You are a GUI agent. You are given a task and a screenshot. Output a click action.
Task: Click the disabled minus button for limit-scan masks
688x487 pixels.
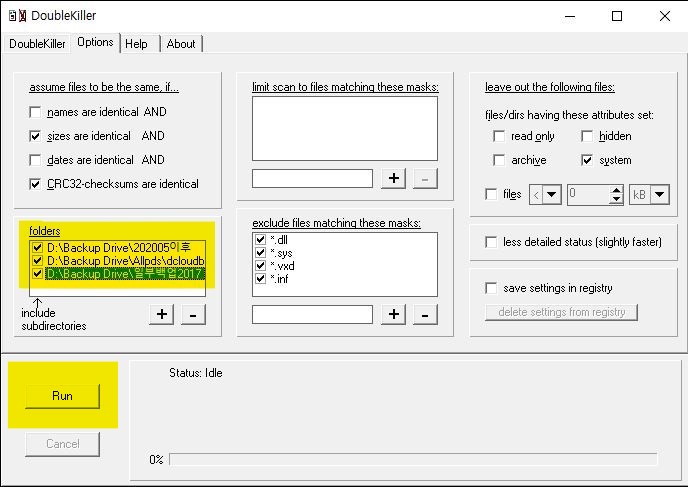click(x=425, y=178)
